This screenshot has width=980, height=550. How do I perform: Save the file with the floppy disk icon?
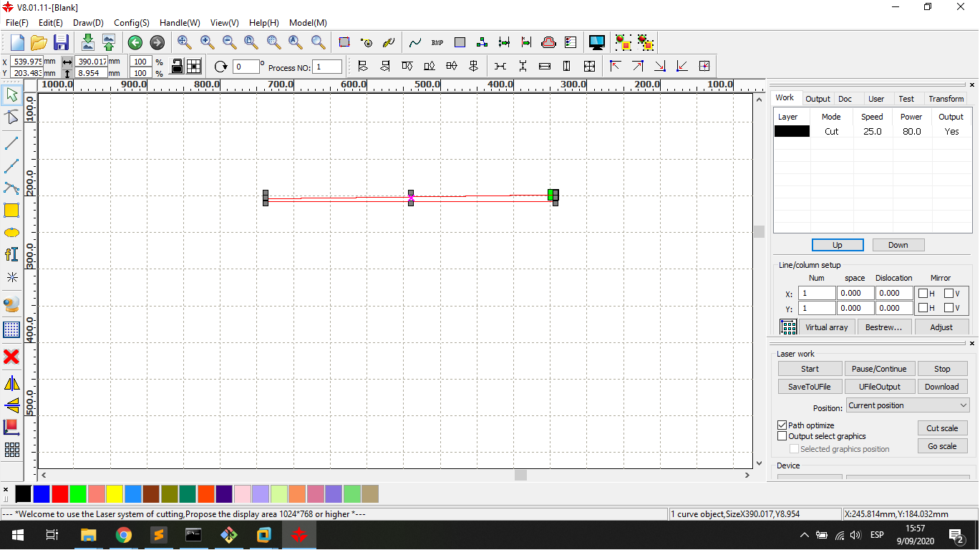pyautogui.click(x=61, y=42)
